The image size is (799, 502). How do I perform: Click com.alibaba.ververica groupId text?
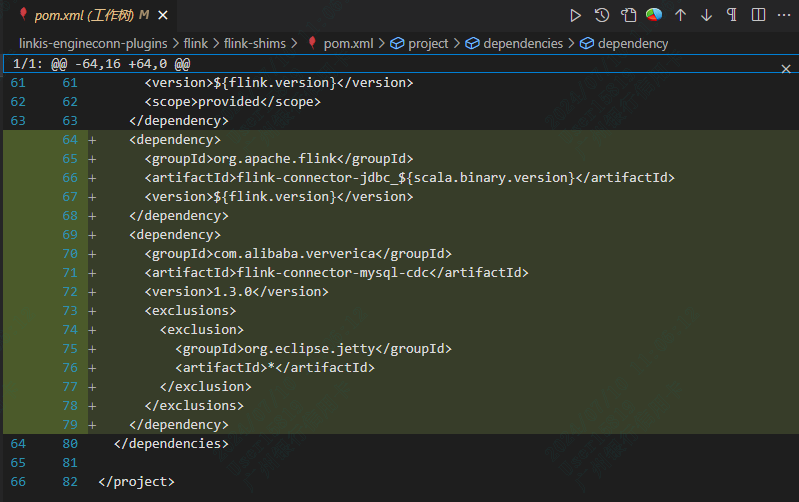[x=295, y=254]
